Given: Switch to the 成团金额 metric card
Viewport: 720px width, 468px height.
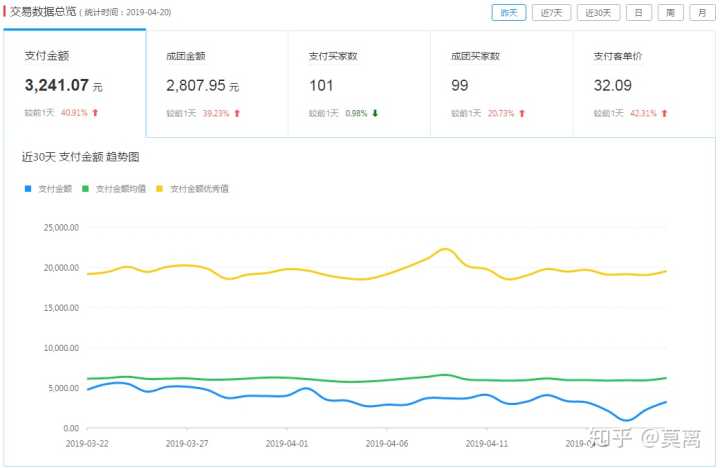Looking at the screenshot, I should coord(216,83).
